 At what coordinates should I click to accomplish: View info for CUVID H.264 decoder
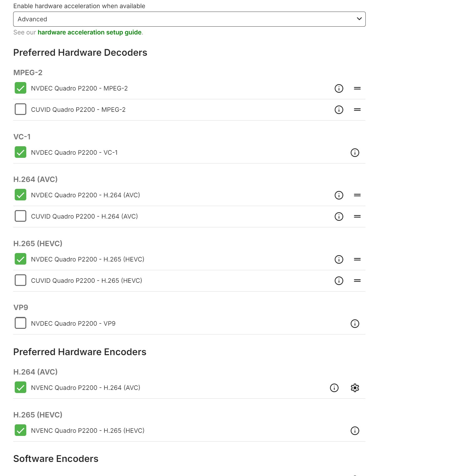[x=339, y=216]
